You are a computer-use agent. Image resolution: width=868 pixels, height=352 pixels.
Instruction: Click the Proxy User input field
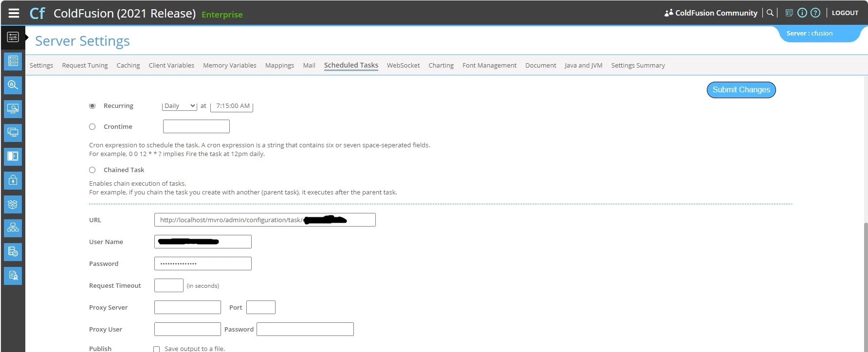pos(187,329)
